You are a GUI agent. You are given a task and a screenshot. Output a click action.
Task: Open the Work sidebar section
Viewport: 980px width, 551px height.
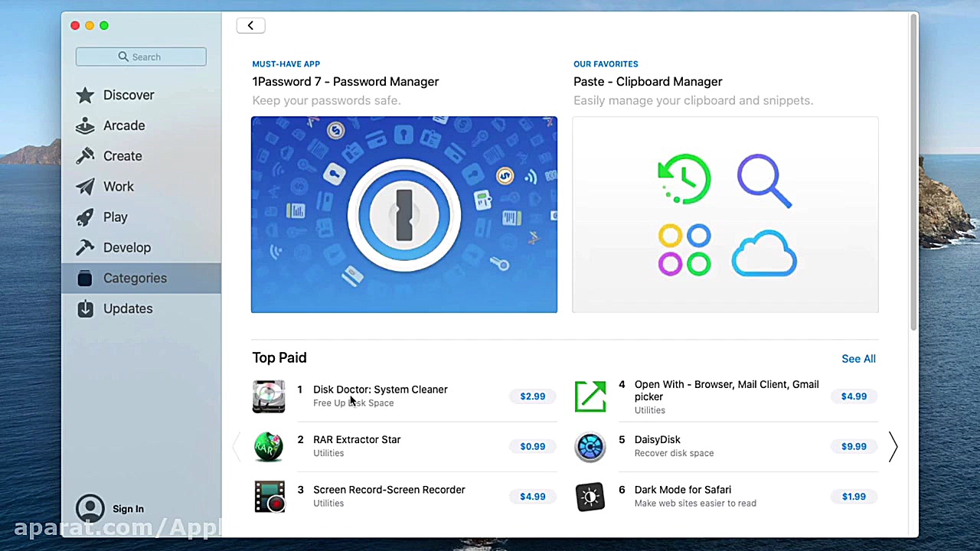(118, 186)
